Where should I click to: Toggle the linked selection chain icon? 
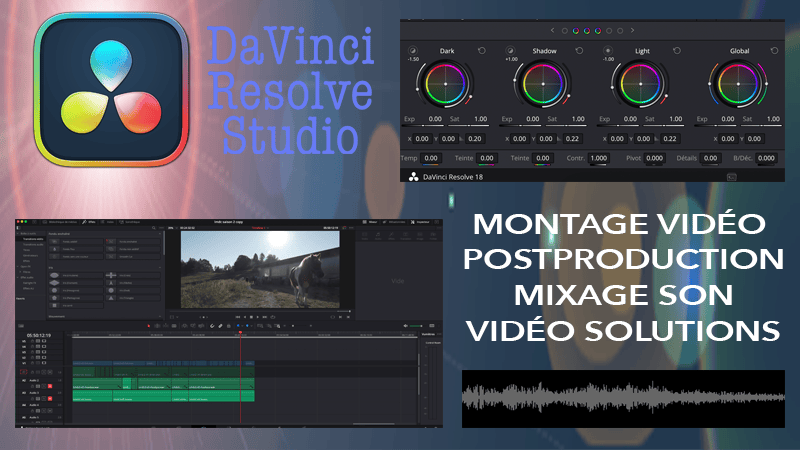tap(220, 326)
